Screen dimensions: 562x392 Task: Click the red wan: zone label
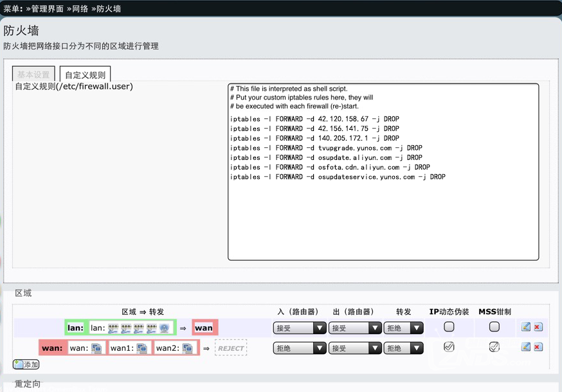coord(52,348)
